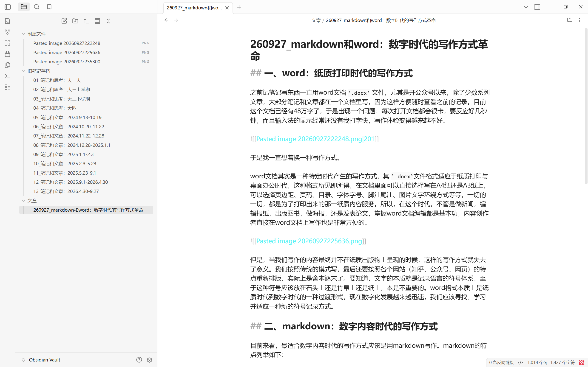Navigate back with the left arrow
This screenshot has height=367, width=588.
pos(166,20)
